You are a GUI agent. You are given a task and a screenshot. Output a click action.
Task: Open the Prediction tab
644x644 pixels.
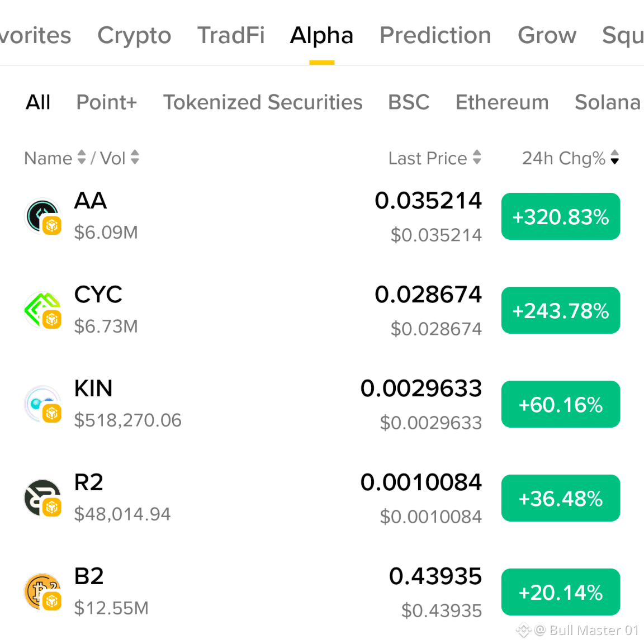pos(435,35)
